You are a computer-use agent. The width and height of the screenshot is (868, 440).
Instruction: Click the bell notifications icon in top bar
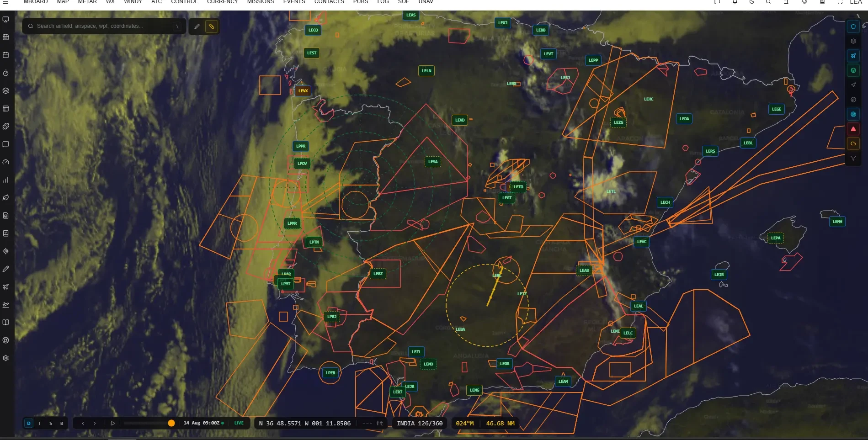(x=735, y=2)
